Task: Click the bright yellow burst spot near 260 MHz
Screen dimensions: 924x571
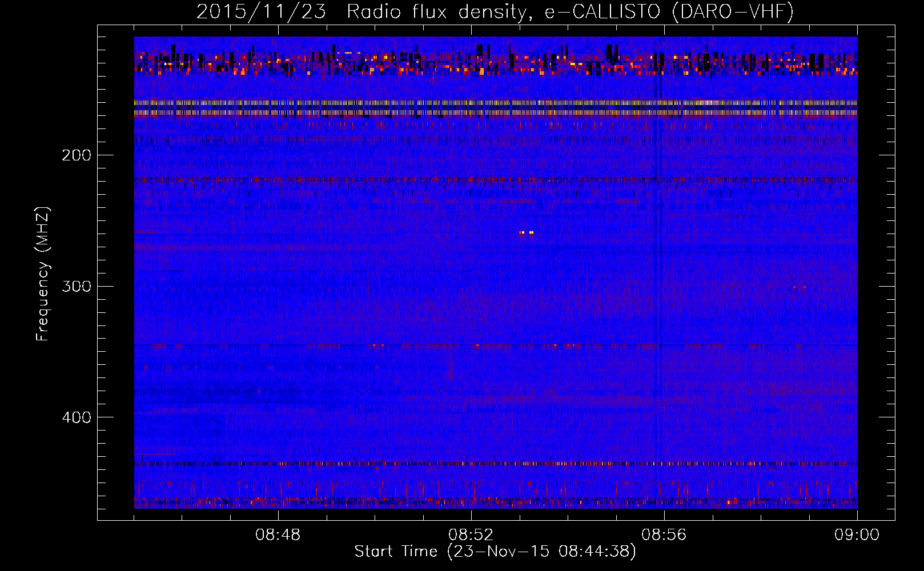Action: (527, 233)
